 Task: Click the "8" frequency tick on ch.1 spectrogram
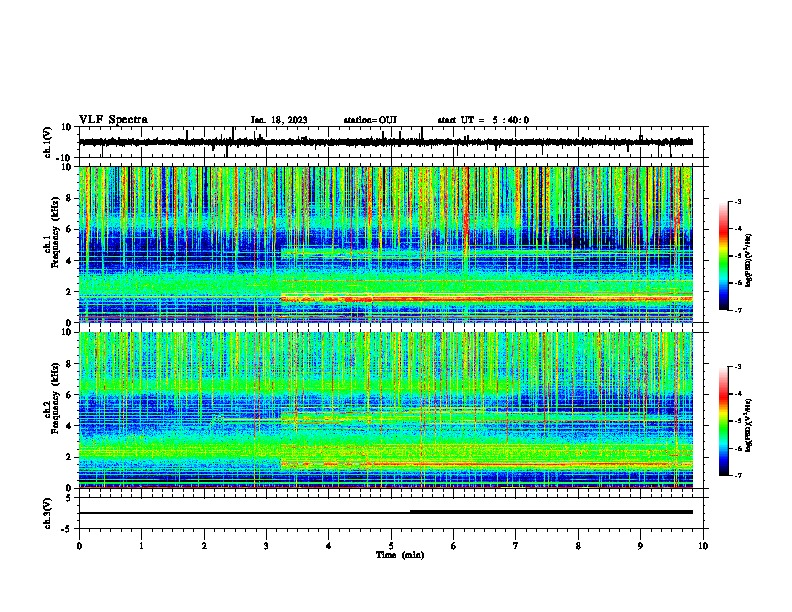coord(69,198)
